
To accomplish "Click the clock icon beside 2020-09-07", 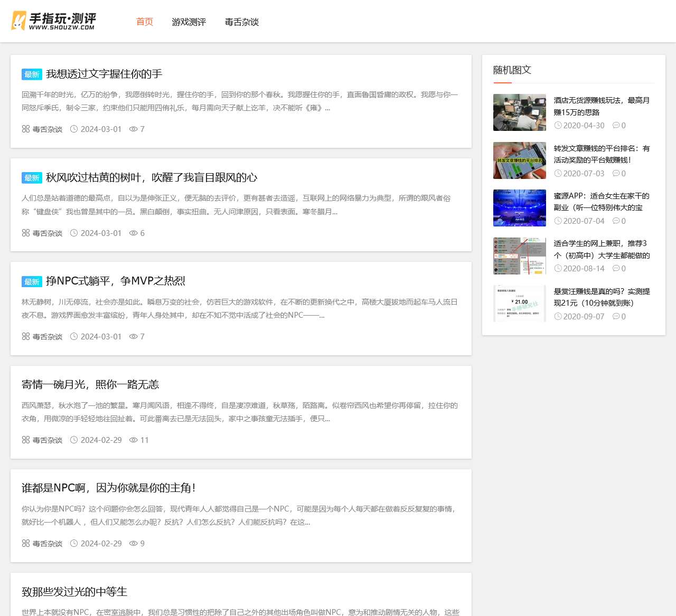I will pyautogui.click(x=558, y=316).
